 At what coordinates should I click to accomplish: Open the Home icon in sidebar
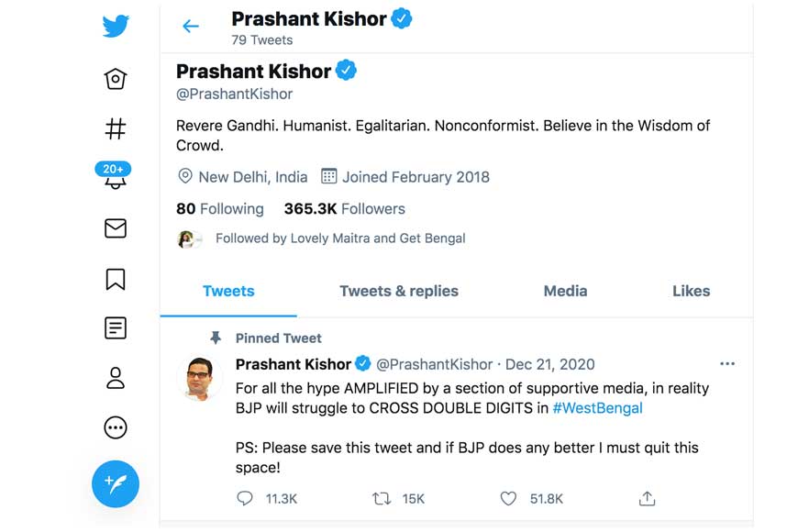[x=116, y=79]
